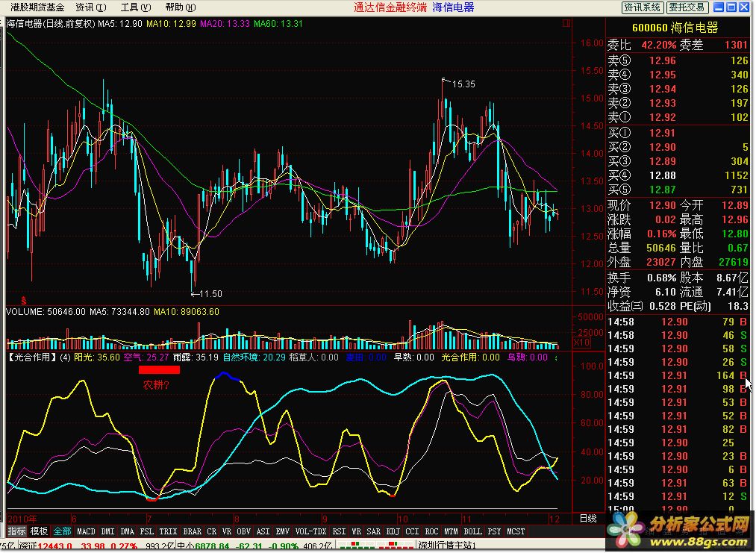The image size is (756, 553).
Task: Maximize the trading terminal window
Action: (x=731, y=7)
